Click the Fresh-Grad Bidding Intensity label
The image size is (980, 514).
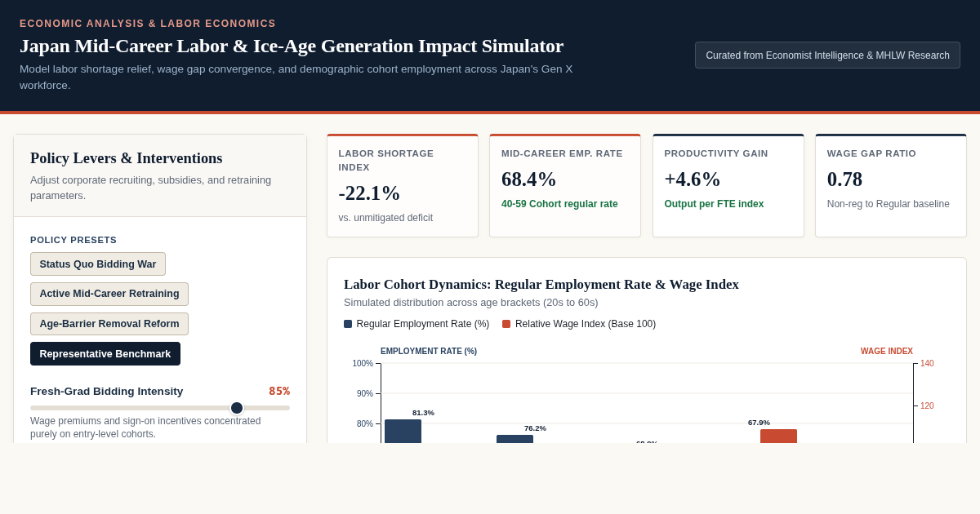pyautogui.click(x=107, y=392)
